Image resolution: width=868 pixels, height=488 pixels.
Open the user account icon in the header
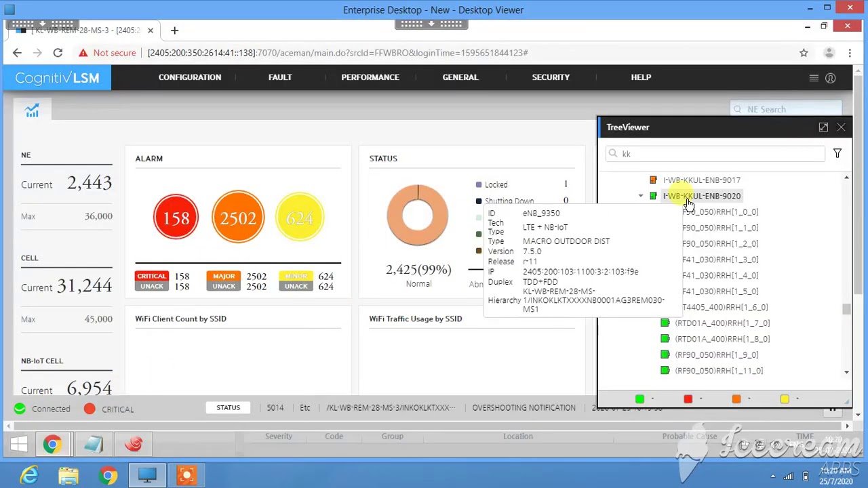(830, 78)
